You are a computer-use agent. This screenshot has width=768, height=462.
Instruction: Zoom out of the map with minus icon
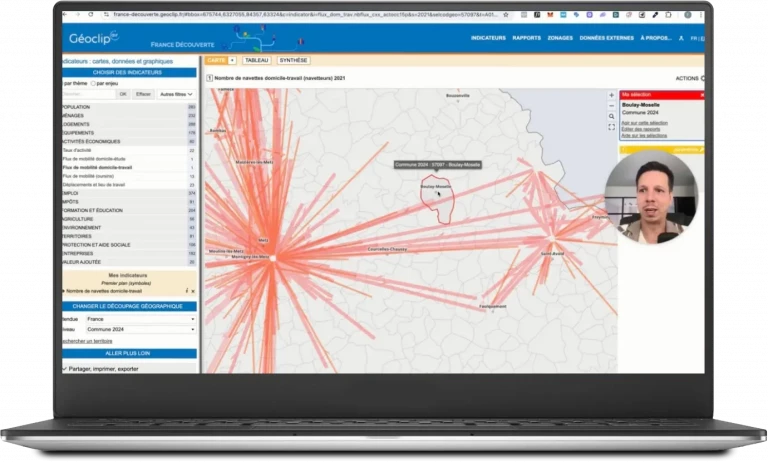tap(611, 105)
